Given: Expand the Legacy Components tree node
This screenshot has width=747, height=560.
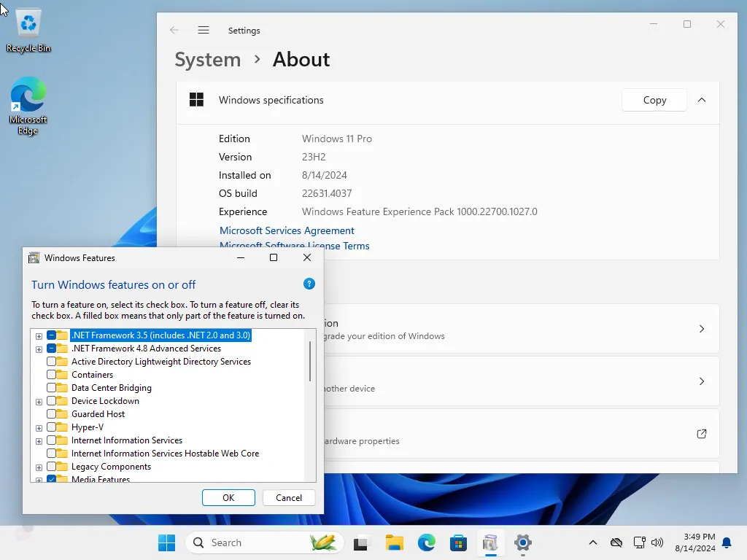Looking at the screenshot, I should (39, 467).
